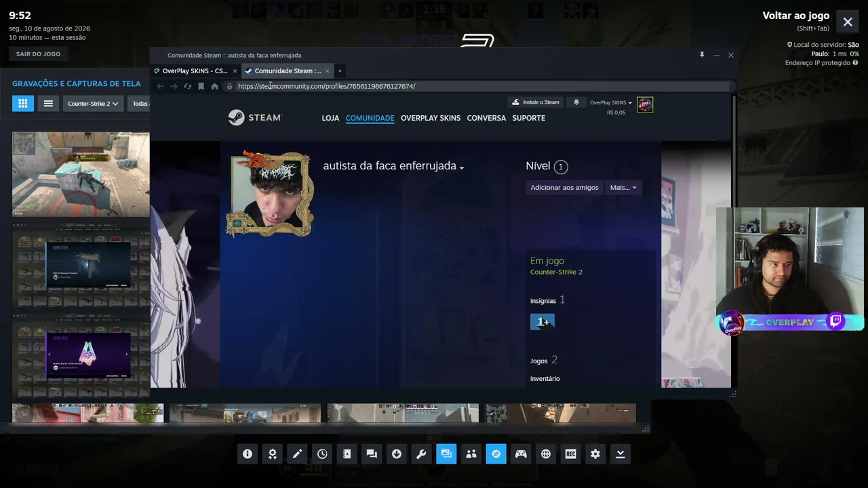This screenshot has height=488, width=868.
Task: Open the playtime clock icon
Action: (322, 454)
